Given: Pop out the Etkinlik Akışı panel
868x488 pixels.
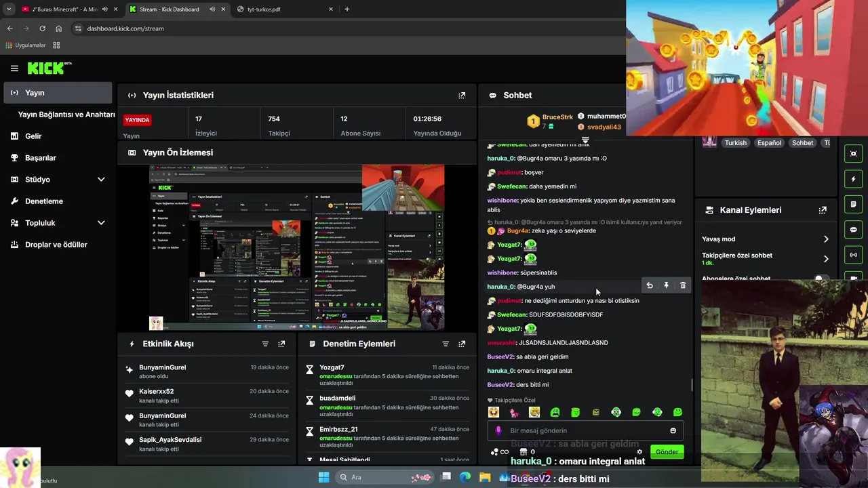Looking at the screenshot, I should click(x=281, y=344).
